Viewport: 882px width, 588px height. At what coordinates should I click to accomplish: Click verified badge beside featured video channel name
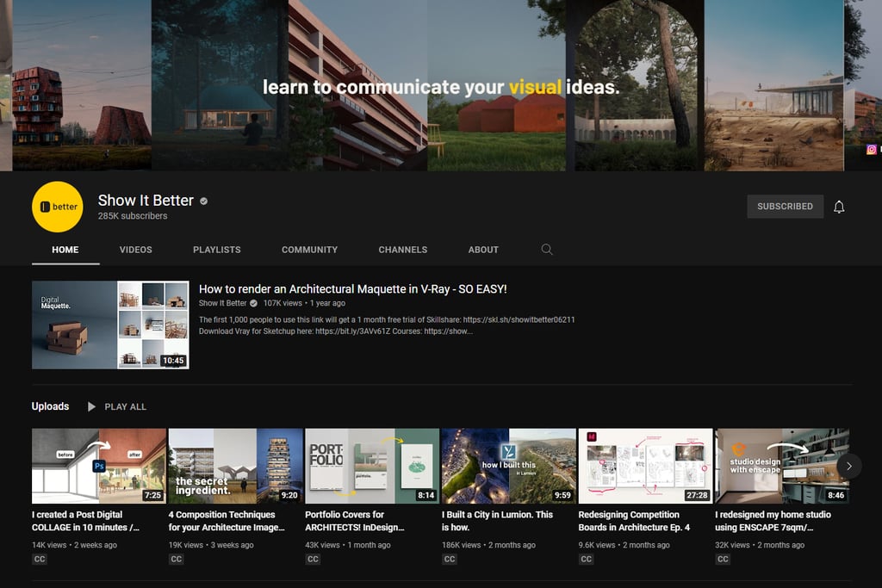click(x=254, y=303)
